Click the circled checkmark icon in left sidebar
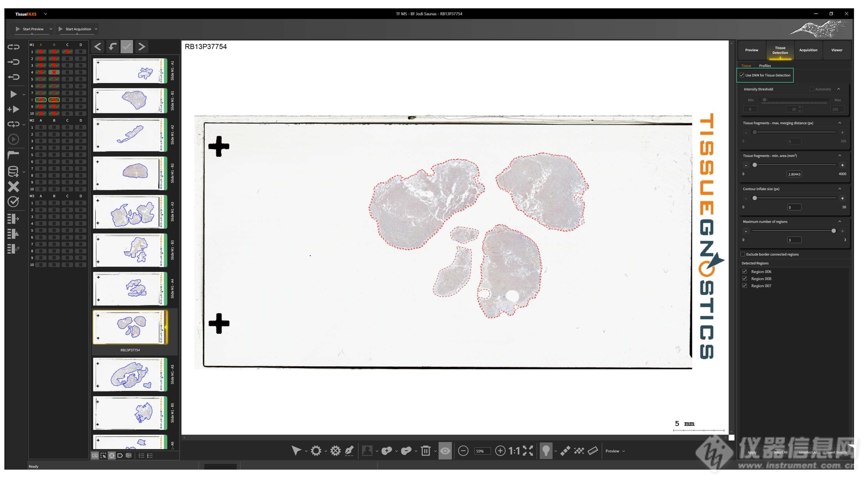This screenshot has height=481, width=868. [14, 201]
